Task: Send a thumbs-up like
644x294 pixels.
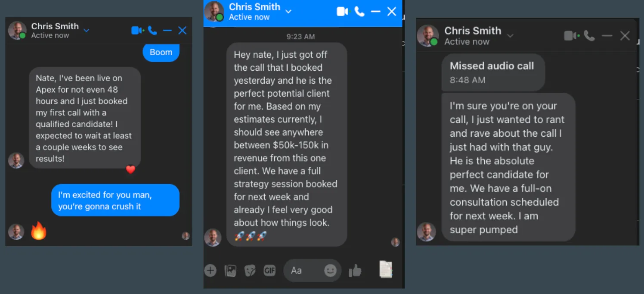Action: click(x=355, y=270)
